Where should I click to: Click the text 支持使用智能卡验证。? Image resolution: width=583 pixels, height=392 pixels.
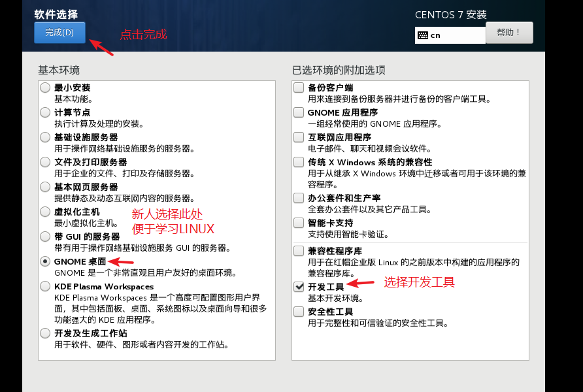point(348,234)
